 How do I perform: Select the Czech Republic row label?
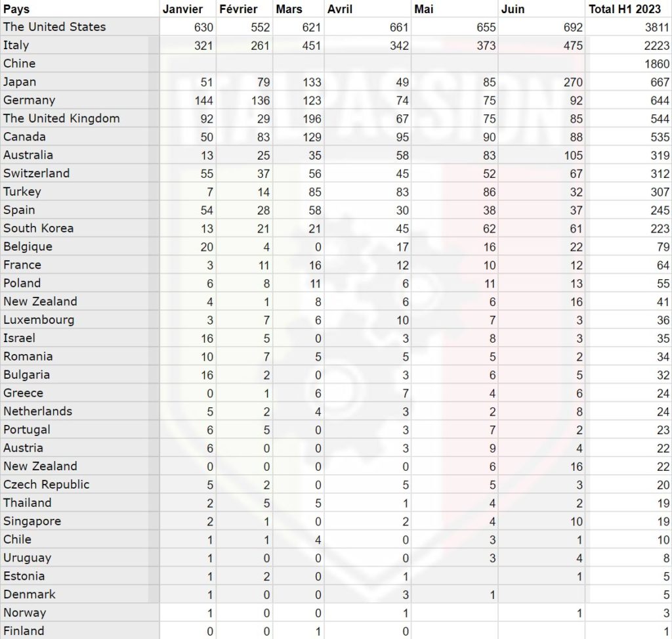[46, 485]
